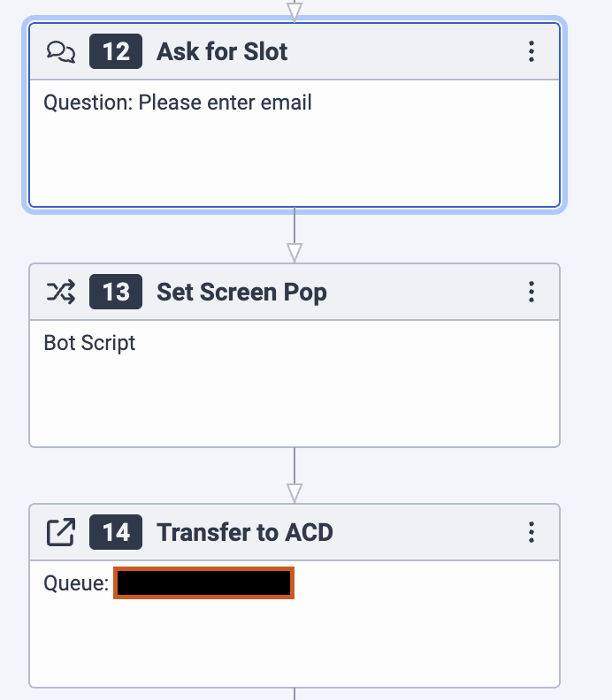Viewport: 612px width, 700px height.
Task: Click the Queue label in Transfer to ACD
Action: [x=76, y=583]
